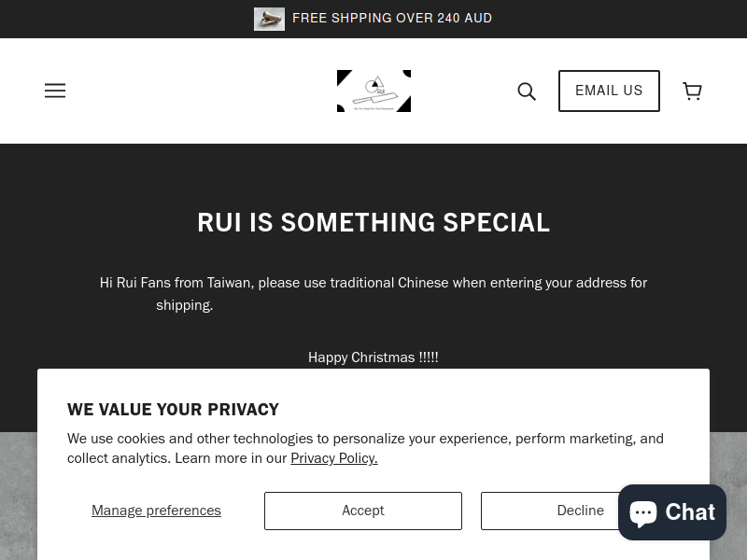Click the search magnifier icon
The width and height of the screenshot is (747, 560).
tap(527, 91)
